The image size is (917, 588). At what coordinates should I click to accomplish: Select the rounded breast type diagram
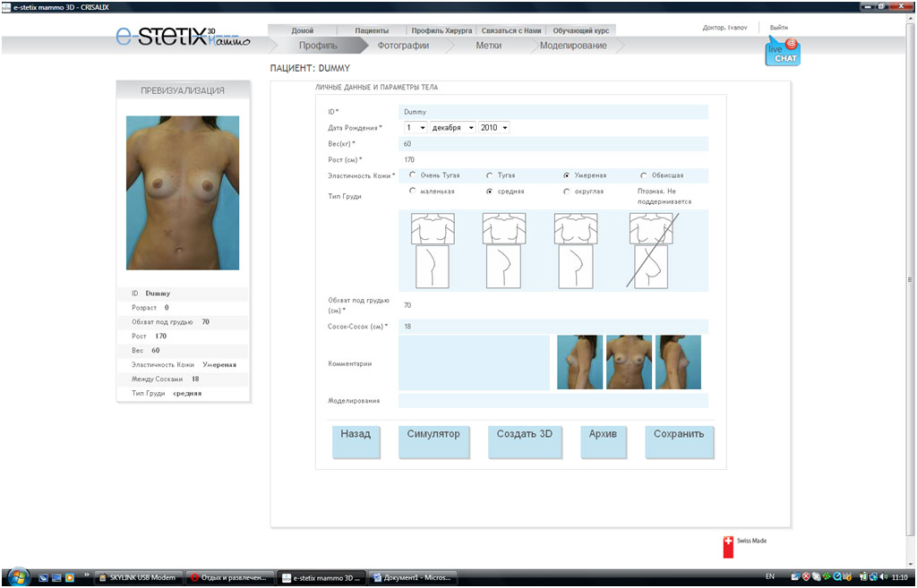[576, 251]
